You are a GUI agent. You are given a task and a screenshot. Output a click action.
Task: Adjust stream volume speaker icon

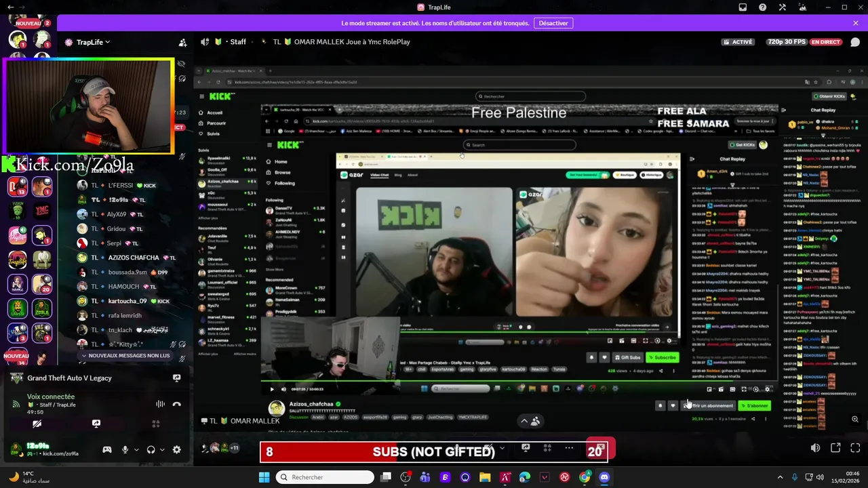tap(816, 448)
